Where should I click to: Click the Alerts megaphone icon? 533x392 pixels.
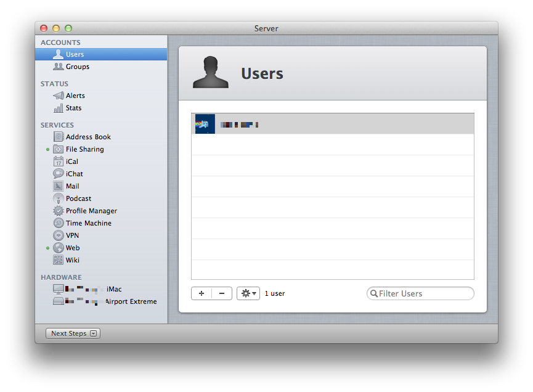coord(58,96)
